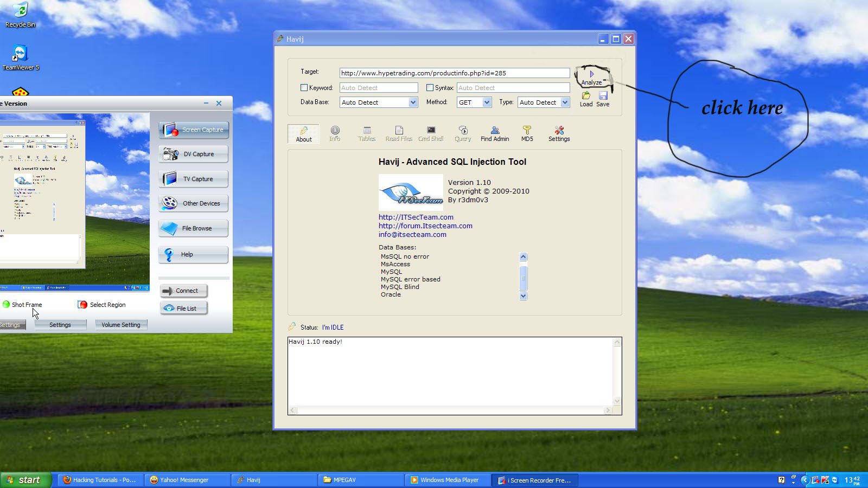The image size is (868, 488).
Task: Enable the Syntax checkbox
Action: 430,87
